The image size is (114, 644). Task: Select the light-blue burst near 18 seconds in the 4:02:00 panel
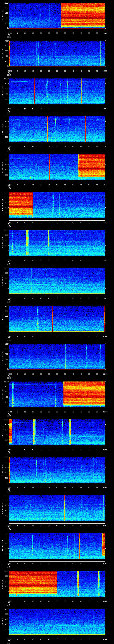click(x=38, y=53)
